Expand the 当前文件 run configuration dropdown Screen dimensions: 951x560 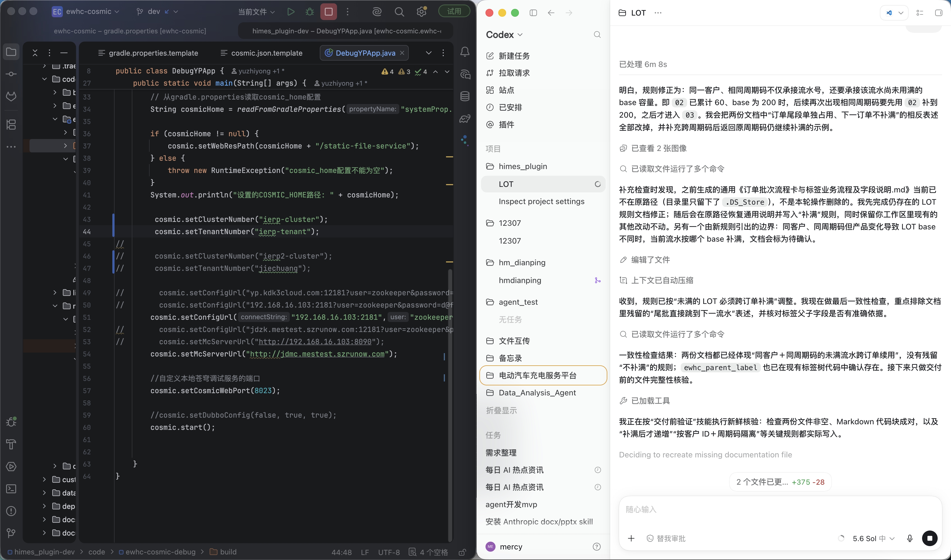point(256,12)
